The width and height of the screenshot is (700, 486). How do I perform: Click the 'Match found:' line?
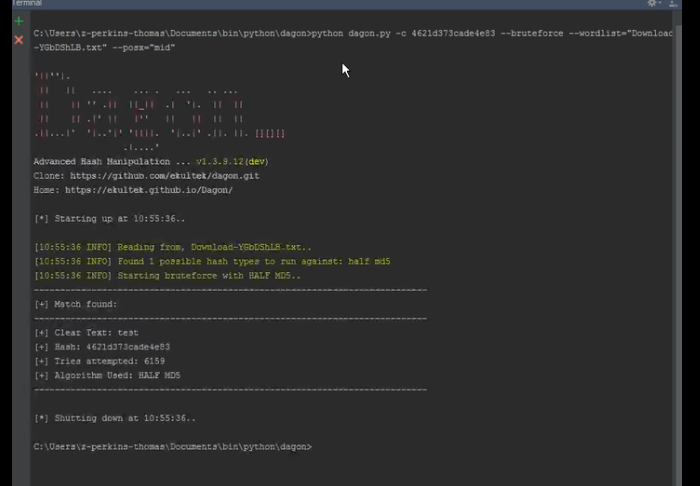pyautogui.click(x=75, y=304)
